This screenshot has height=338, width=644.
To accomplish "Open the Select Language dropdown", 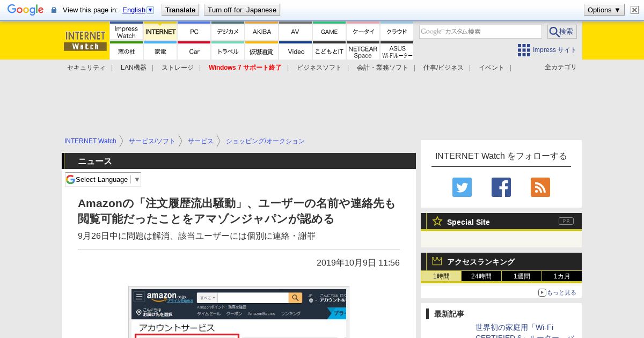I will pos(103,179).
